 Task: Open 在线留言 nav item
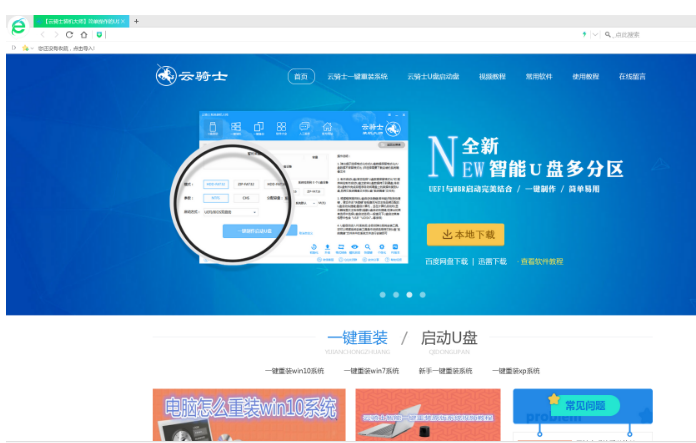click(632, 76)
